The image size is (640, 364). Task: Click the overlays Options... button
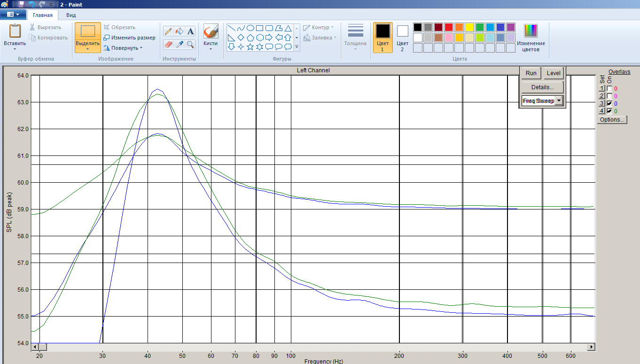tap(612, 120)
